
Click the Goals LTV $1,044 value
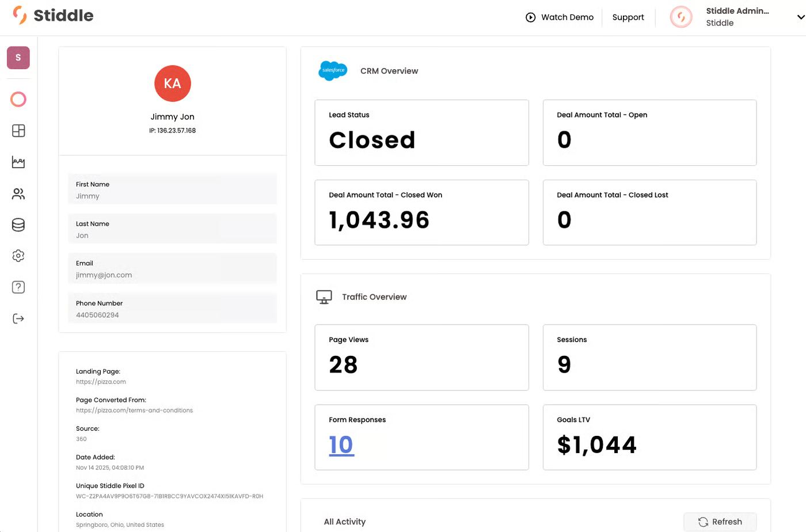(597, 444)
